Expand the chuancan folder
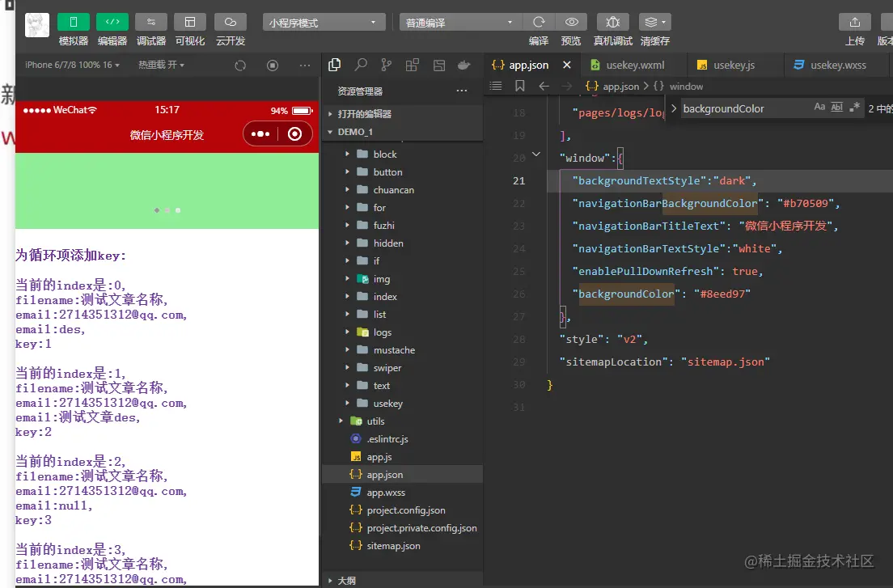Screen dimensions: 893x588 (x=403, y=189)
